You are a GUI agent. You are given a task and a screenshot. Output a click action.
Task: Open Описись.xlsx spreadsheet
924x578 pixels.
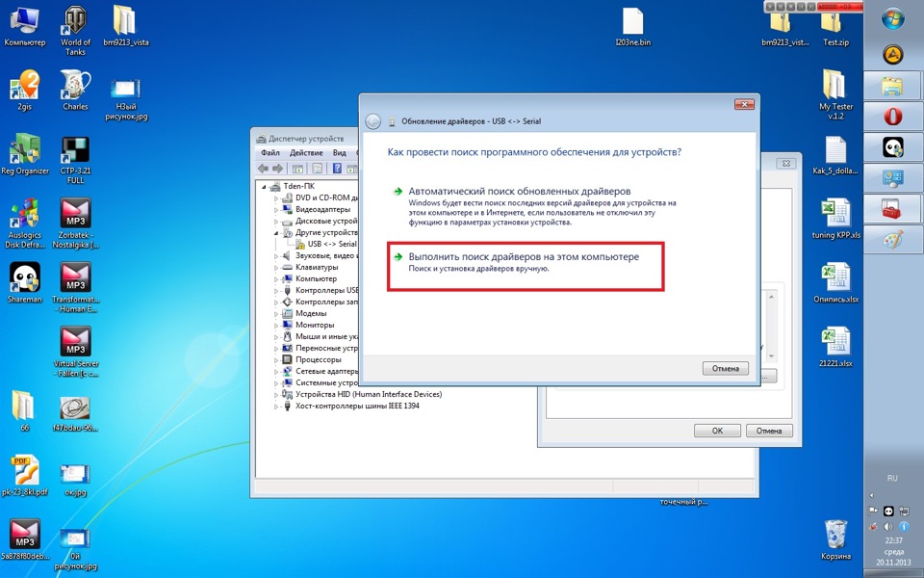(x=835, y=283)
